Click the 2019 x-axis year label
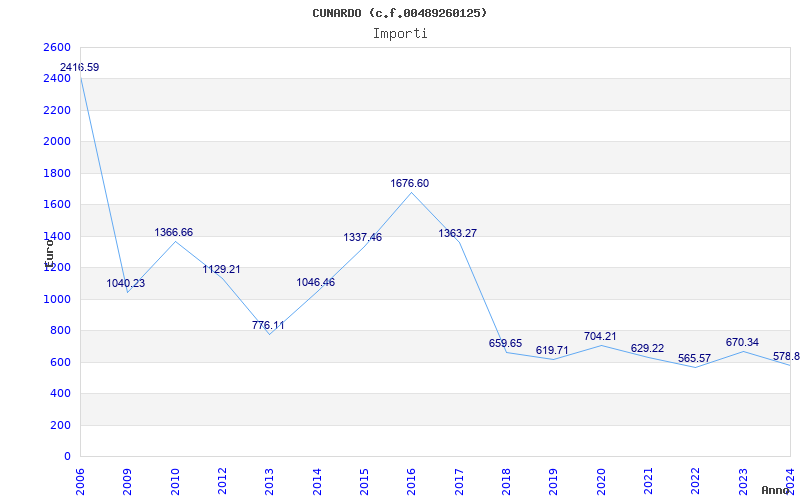Viewport: 800px width, 500px height. [554, 481]
